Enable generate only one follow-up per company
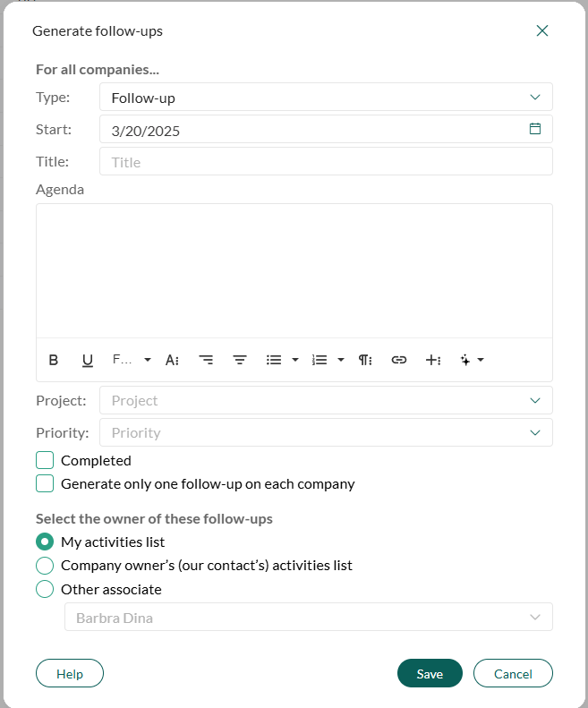The width and height of the screenshot is (588, 708). [45, 483]
